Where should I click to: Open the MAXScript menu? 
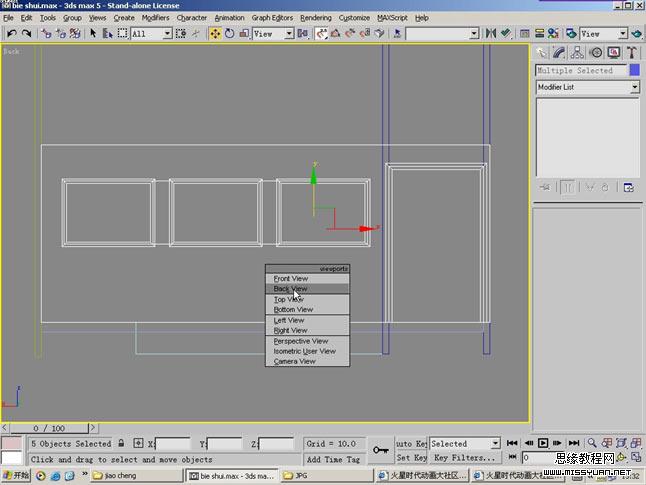[x=392, y=18]
